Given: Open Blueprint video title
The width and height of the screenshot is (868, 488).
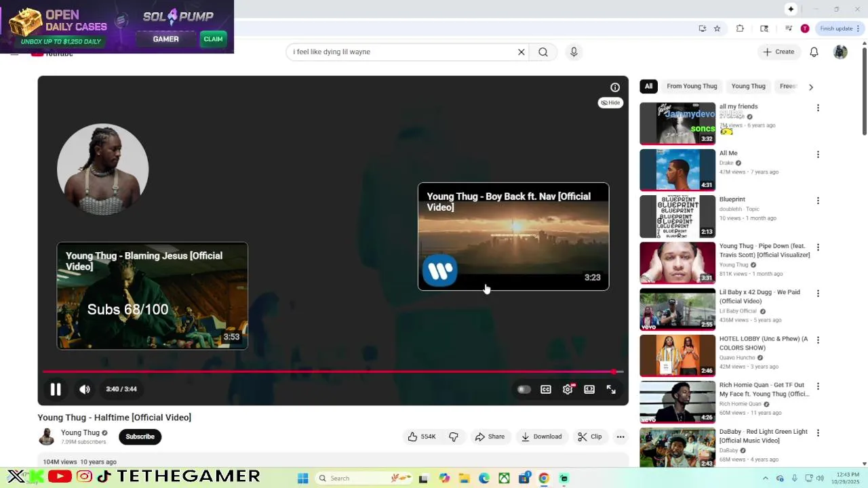Looking at the screenshot, I should (732, 200).
